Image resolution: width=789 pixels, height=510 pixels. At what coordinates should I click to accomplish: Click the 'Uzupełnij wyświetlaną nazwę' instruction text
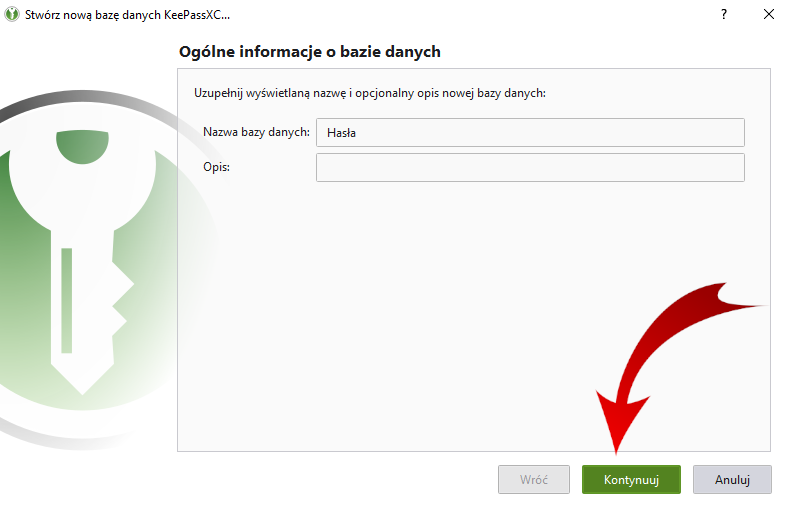(370, 93)
